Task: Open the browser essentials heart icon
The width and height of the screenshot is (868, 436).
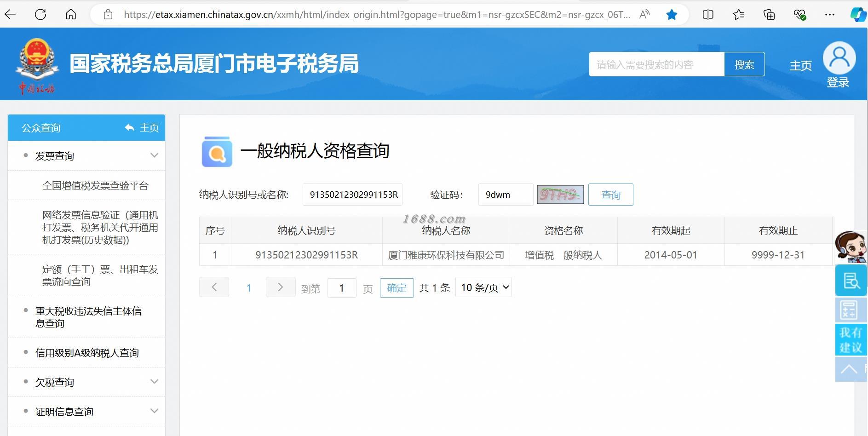Action: pyautogui.click(x=800, y=15)
